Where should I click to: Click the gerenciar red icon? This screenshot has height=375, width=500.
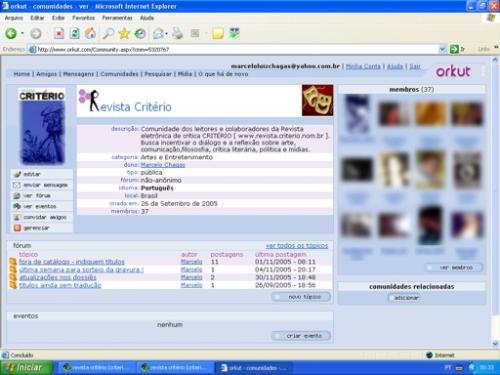pos(17,228)
